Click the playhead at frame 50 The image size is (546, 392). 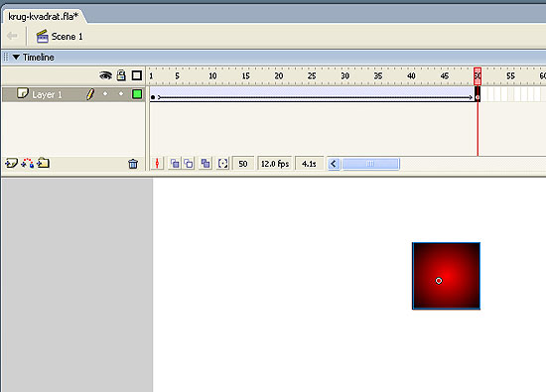(478, 75)
